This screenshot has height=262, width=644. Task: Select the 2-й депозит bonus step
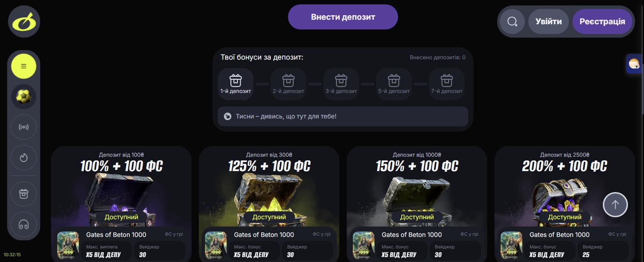288,84
